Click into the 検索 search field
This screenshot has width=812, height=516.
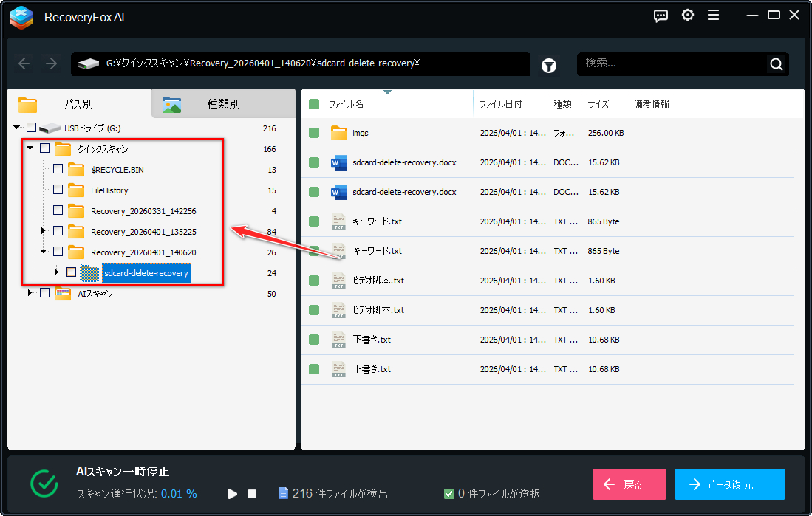671,63
